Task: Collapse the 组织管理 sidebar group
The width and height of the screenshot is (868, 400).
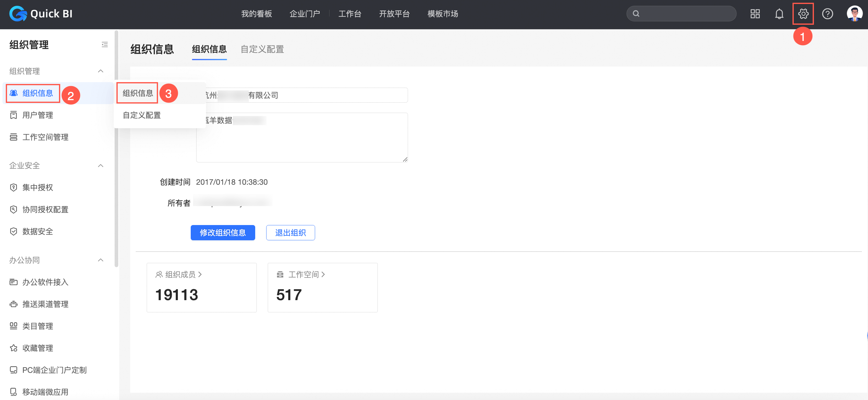Action: 101,71
